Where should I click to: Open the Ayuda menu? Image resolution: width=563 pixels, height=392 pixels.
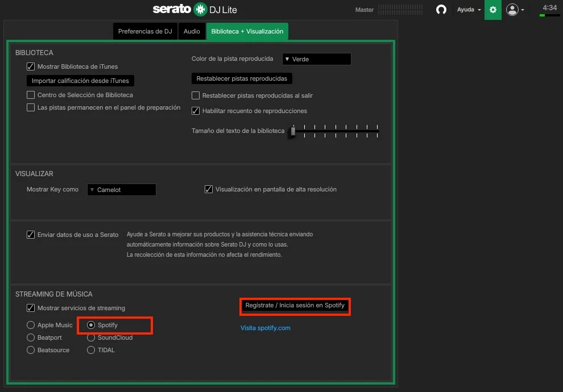(466, 10)
